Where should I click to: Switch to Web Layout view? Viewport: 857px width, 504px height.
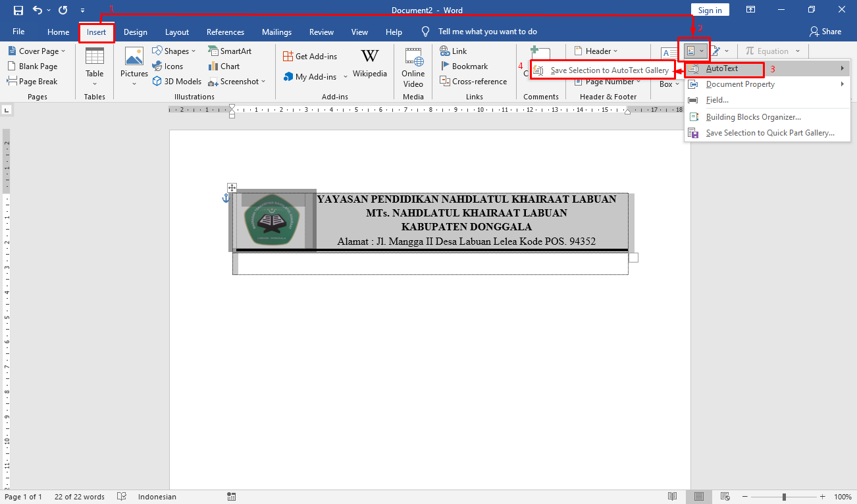(x=724, y=496)
